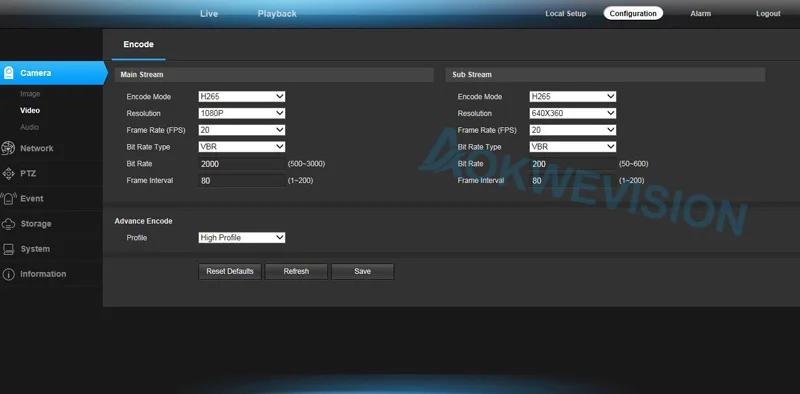
Task: Select the Encode tab
Action: click(x=138, y=44)
